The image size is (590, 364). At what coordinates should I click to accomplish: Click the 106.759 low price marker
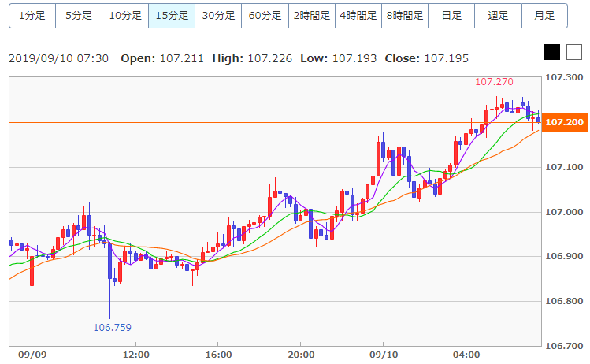(112, 328)
